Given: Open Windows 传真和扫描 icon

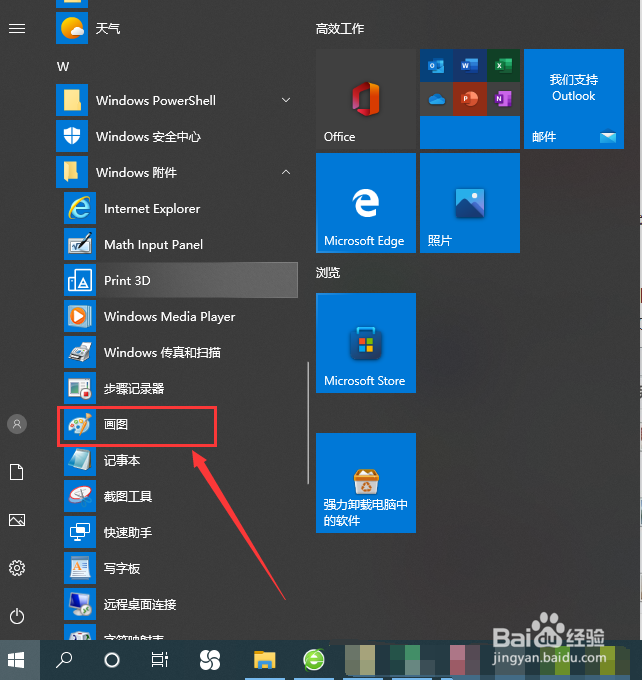Looking at the screenshot, I should click(x=80, y=352).
